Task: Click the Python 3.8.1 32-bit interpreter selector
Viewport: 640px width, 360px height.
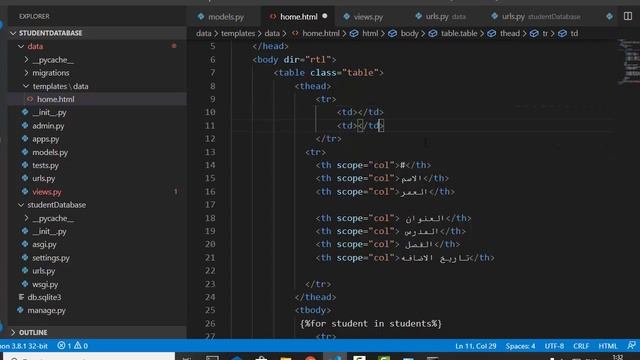Action: coord(24,346)
